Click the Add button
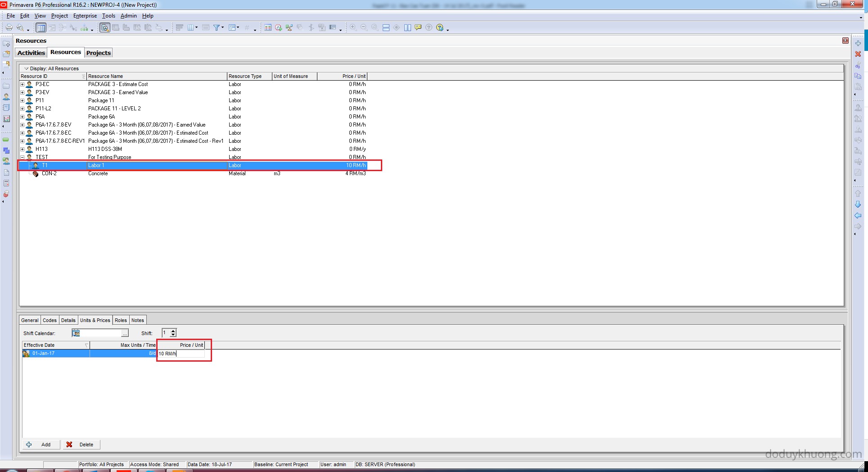The image size is (868, 472). [x=41, y=445]
